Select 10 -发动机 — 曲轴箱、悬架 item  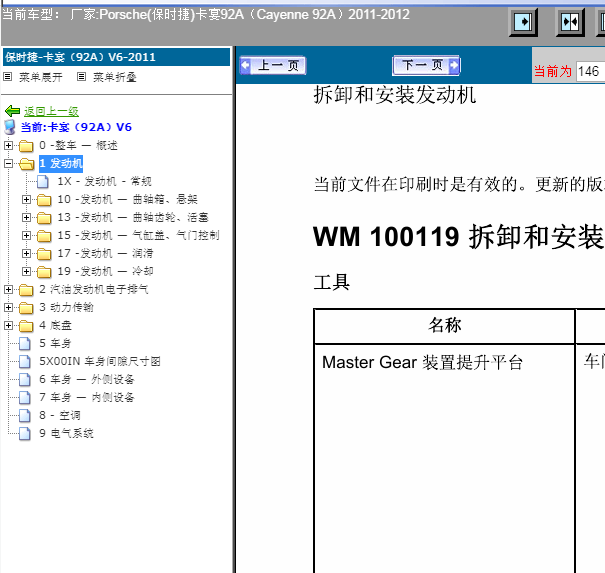[127, 199]
